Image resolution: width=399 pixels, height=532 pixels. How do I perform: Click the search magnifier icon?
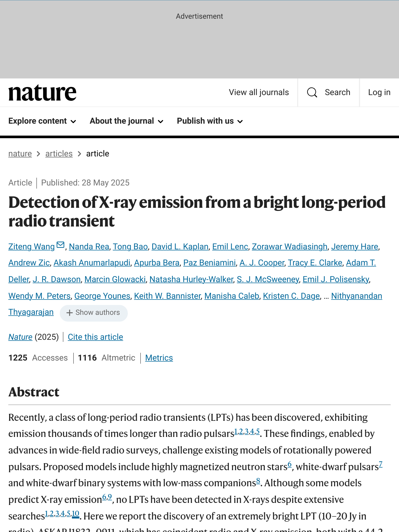312,92
